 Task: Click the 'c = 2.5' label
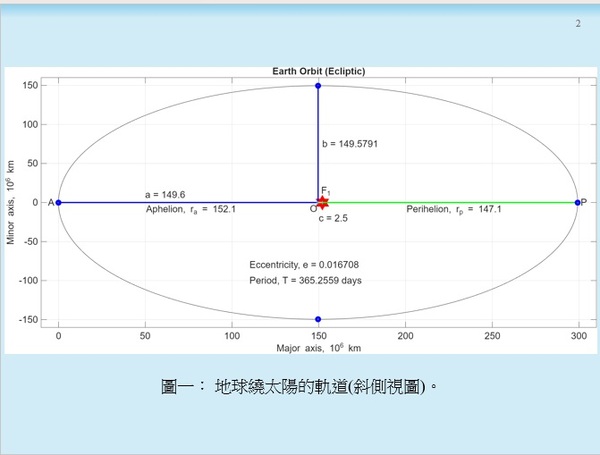[333, 217]
